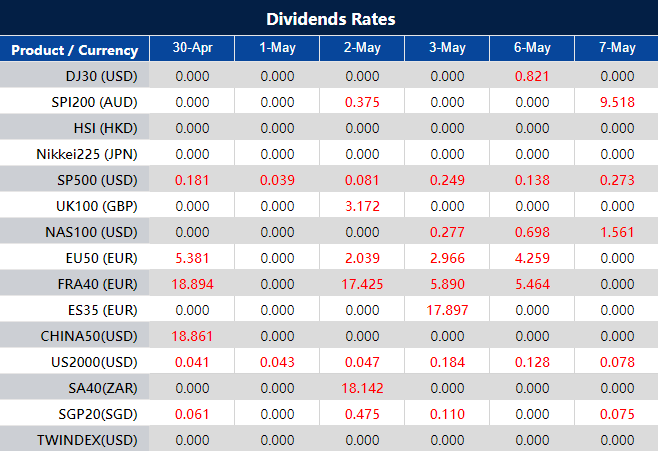
Task: Select the 9.518 value for SPI200
Action: pos(616,101)
